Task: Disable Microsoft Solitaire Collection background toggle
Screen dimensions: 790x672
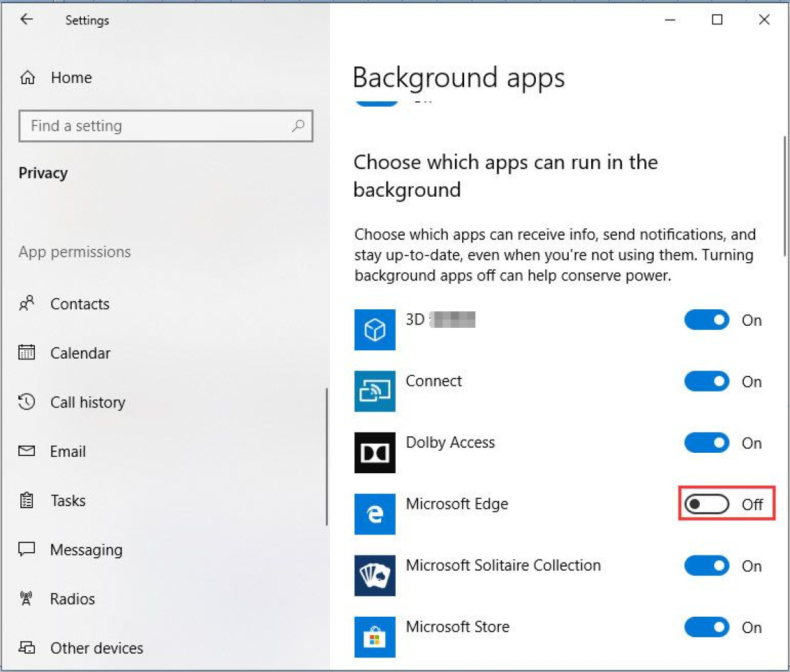Action: pyautogui.click(x=706, y=565)
